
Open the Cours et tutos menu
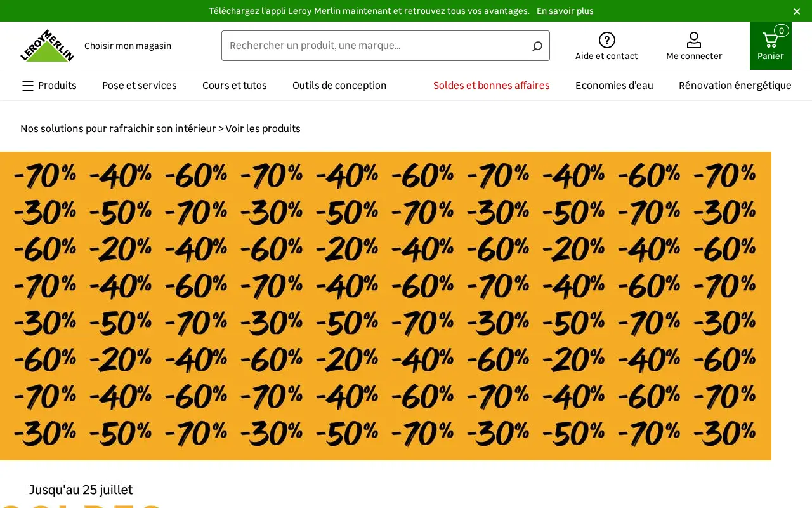click(x=235, y=86)
